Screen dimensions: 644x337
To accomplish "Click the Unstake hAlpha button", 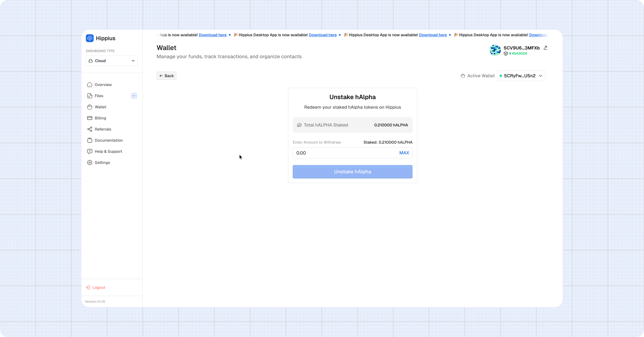I will click(353, 172).
